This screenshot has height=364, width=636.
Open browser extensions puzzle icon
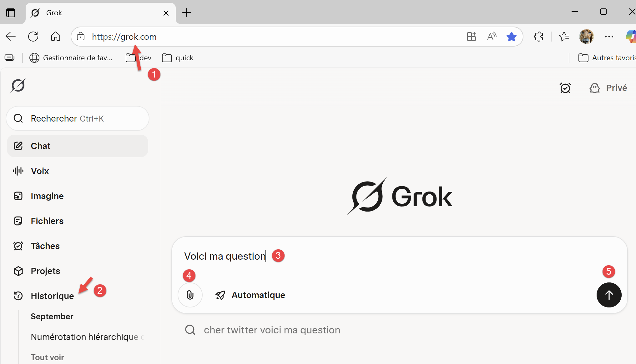(x=538, y=37)
